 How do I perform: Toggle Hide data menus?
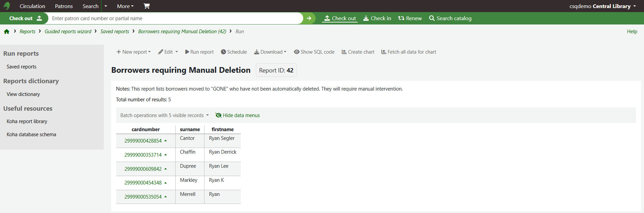237,115
